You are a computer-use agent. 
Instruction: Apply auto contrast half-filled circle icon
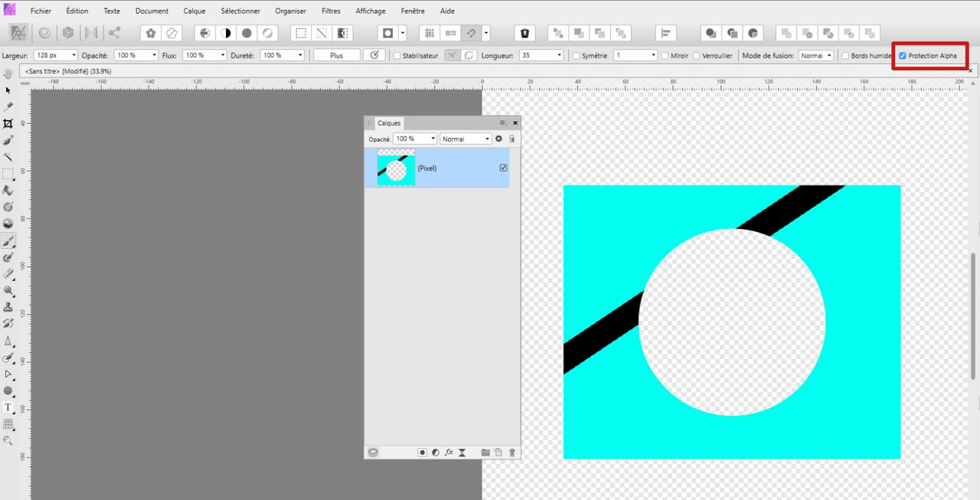[x=226, y=33]
